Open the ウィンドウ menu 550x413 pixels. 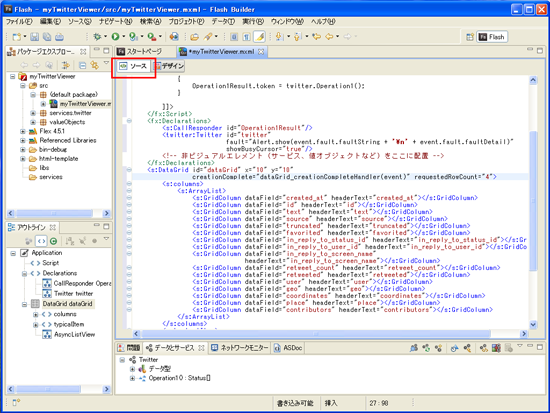[x=287, y=21]
